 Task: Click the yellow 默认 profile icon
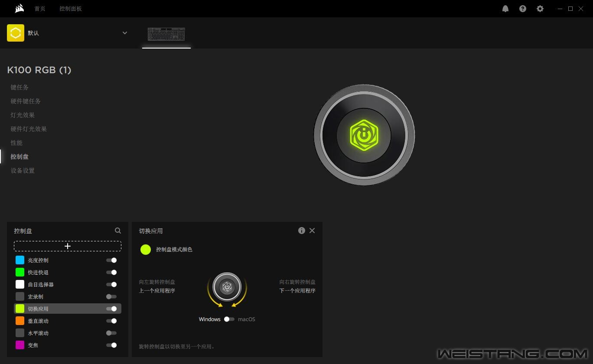click(x=16, y=33)
